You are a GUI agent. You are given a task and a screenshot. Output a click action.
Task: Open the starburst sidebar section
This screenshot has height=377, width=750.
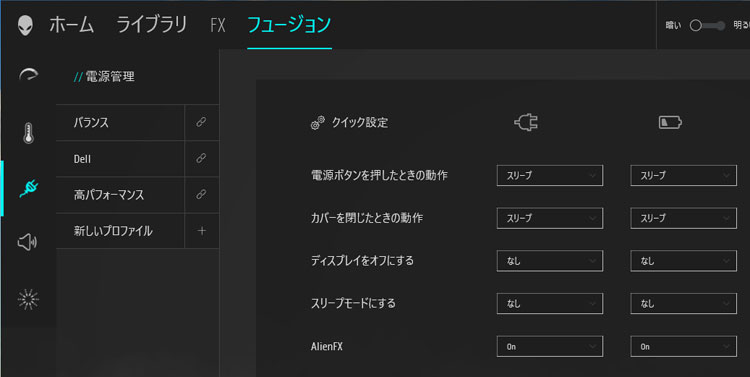click(28, 299)
